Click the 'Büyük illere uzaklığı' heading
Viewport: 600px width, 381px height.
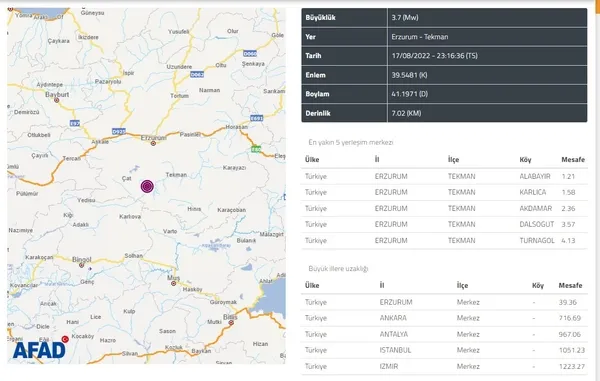click(338, 269)
